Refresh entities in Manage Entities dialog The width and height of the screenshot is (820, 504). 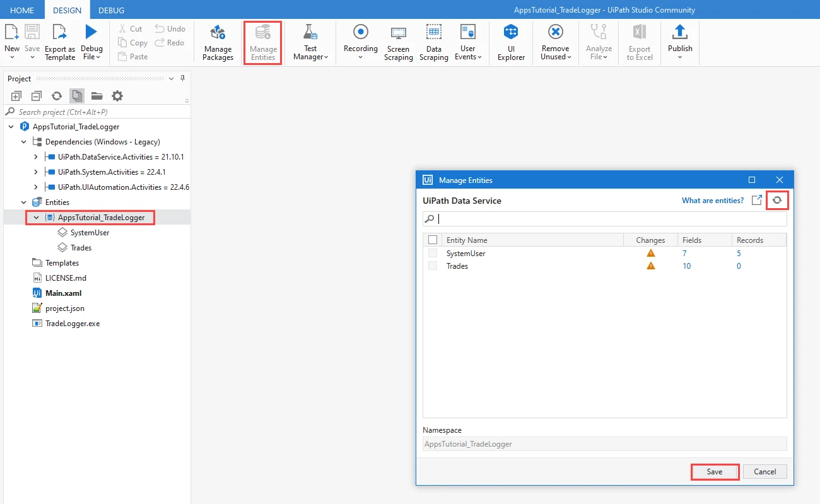click(x=778, y=200)
